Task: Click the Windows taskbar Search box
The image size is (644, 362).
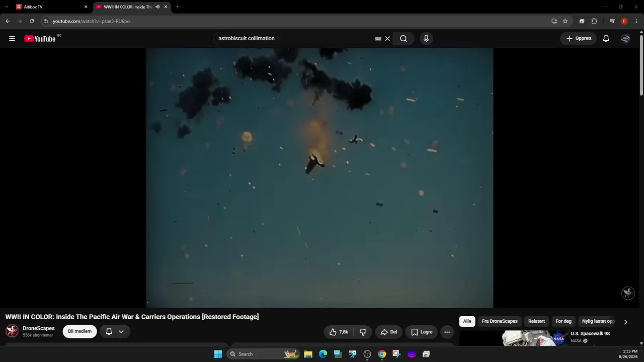Action: (263, 354)
